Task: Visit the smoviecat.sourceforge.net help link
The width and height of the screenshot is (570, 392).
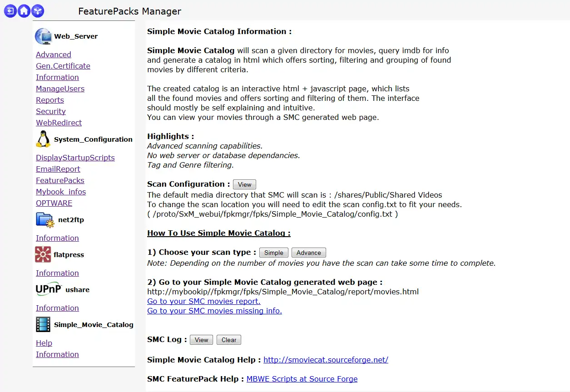Action: coord(326,360)
